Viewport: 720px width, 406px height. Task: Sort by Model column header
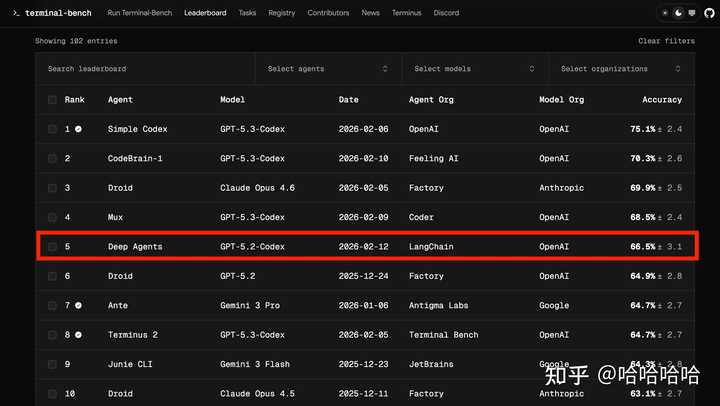(x=232, y=100)
